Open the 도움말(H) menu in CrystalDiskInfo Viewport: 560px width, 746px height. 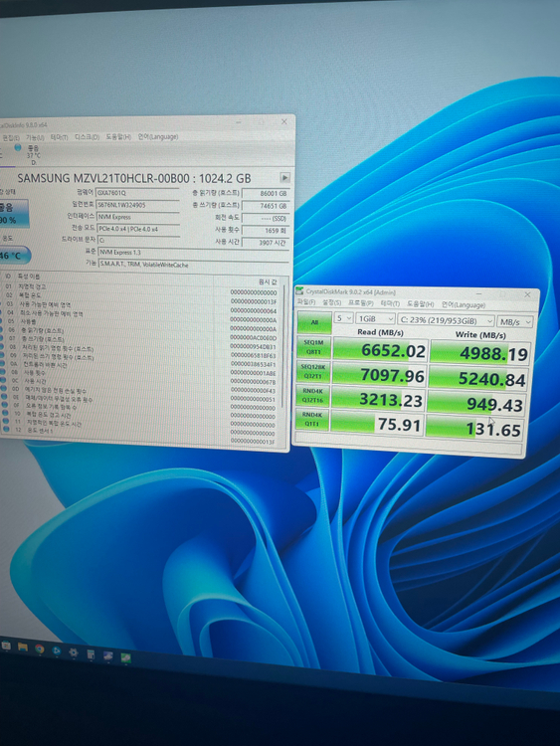(x=118, y=136)
